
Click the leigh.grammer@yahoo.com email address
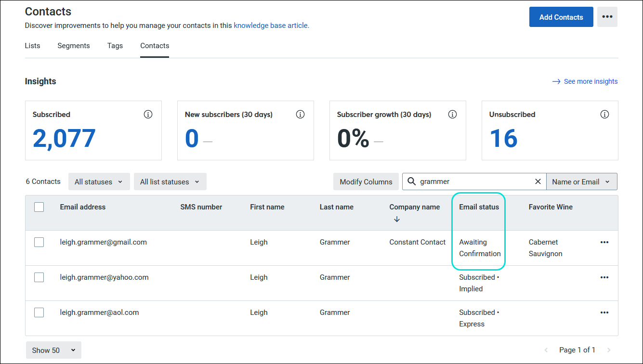(x=105, y=277)
